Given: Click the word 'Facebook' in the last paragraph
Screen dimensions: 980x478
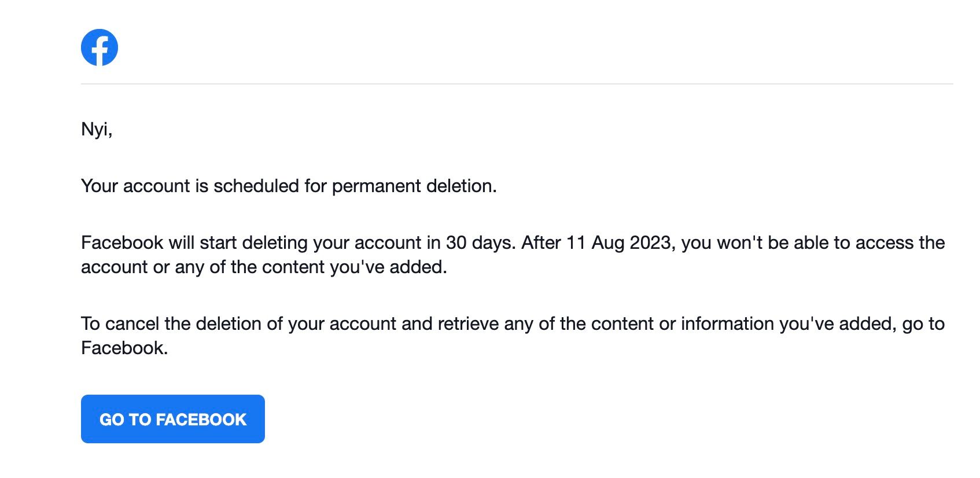Looking at the screenshot, I should click(x=123, y=348).
